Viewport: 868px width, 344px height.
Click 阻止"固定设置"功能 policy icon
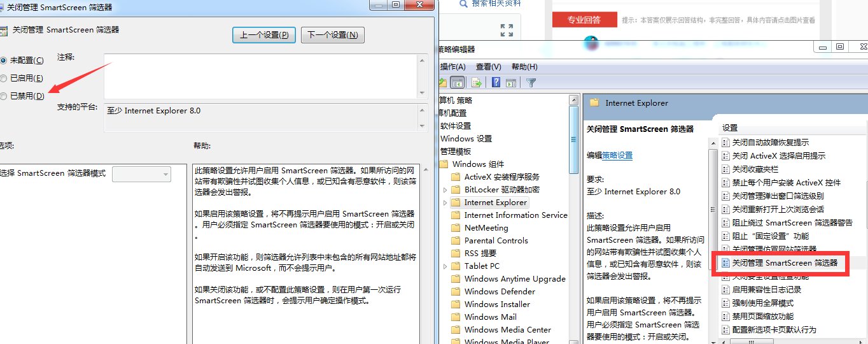[x=726, y=236]
